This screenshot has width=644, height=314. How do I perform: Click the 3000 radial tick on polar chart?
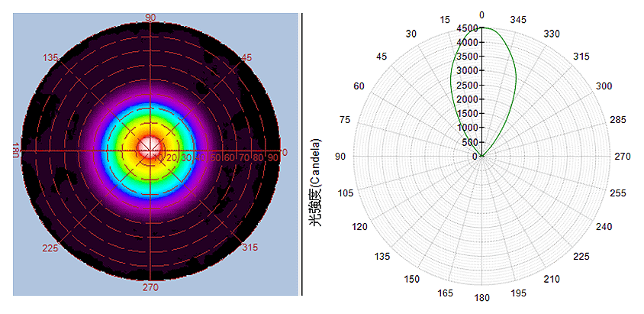point(467,71)
